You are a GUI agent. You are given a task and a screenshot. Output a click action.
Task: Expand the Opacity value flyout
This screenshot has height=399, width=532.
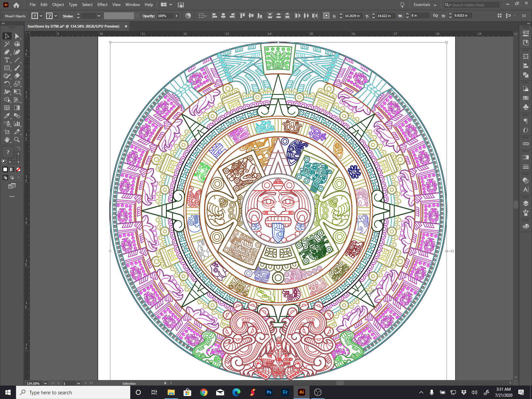coord(177,16)
